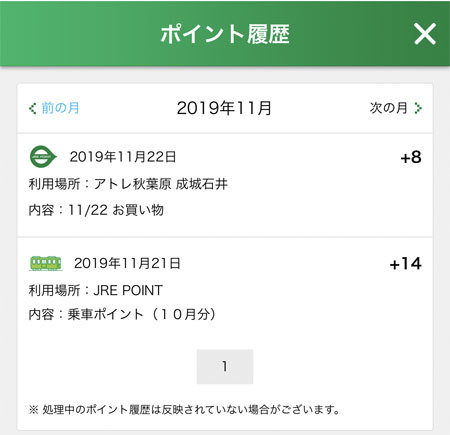Screen dimensions: 450x435
Task: Go to previous month via 前の月
Action: pyautogui.click(x=60, y=108)
